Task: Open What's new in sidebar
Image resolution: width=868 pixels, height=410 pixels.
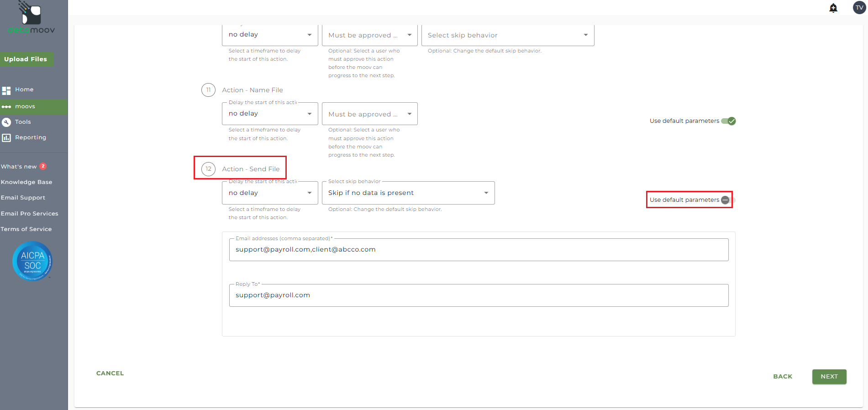Action: click(x=19, y=167)
